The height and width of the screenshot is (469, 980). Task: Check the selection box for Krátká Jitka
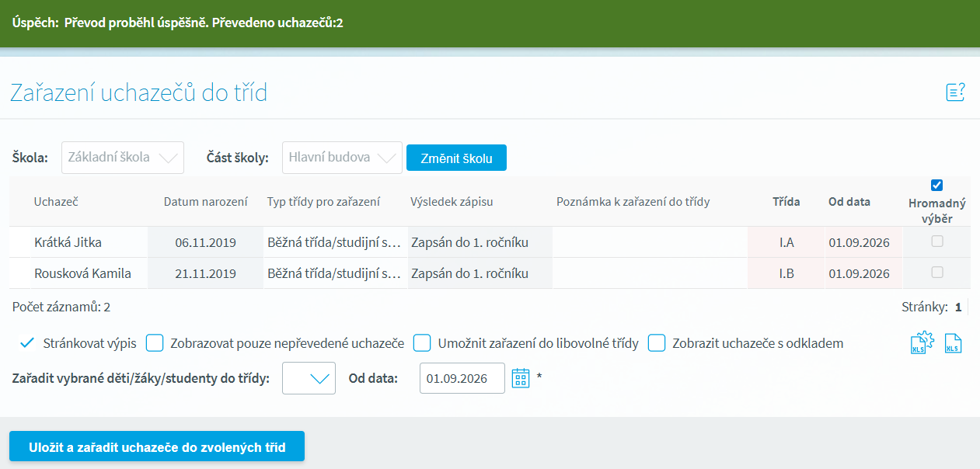pyautogui.click(x=937, y=241)
